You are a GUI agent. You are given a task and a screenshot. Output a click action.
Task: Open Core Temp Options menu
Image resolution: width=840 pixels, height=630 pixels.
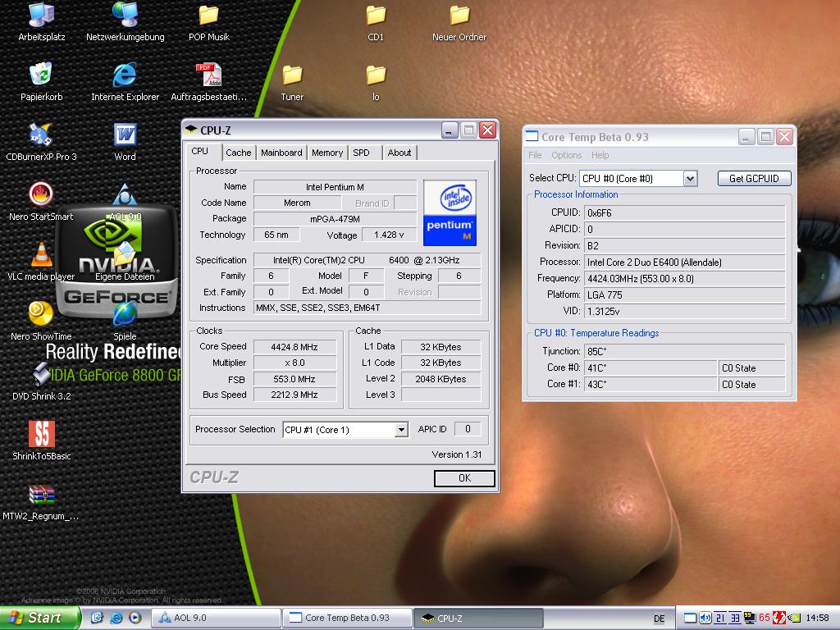coord(566,155)
